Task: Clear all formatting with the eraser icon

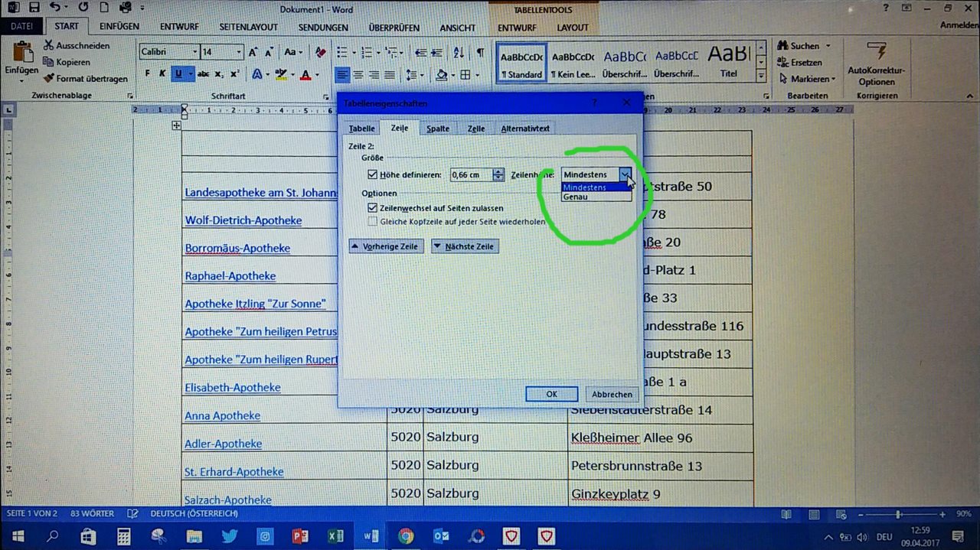Action: pos(320,52)
